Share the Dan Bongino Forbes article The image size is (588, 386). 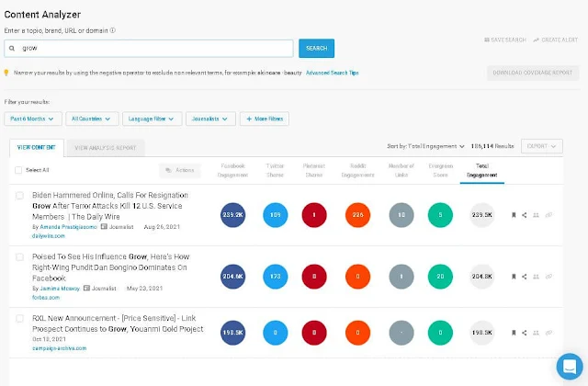[x=525, y=277]
